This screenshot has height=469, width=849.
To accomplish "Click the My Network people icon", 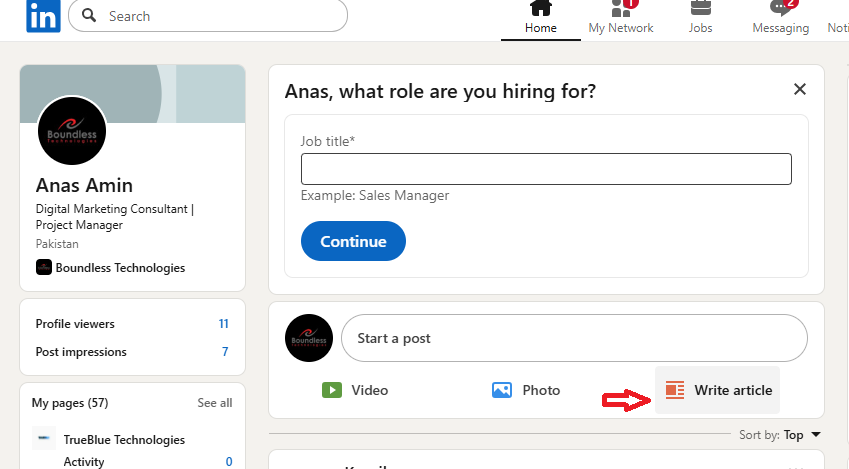I will 621,8.
